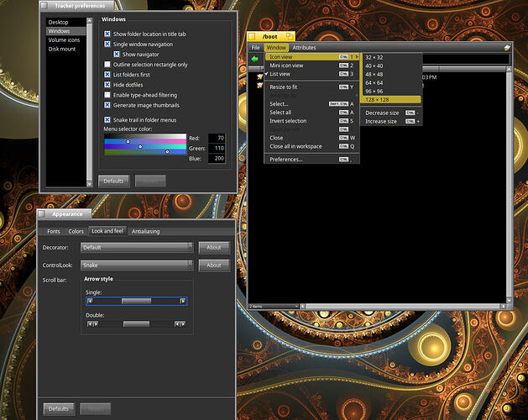
Task: Pick 128 × 128 icon size
Action: [390, 99]
